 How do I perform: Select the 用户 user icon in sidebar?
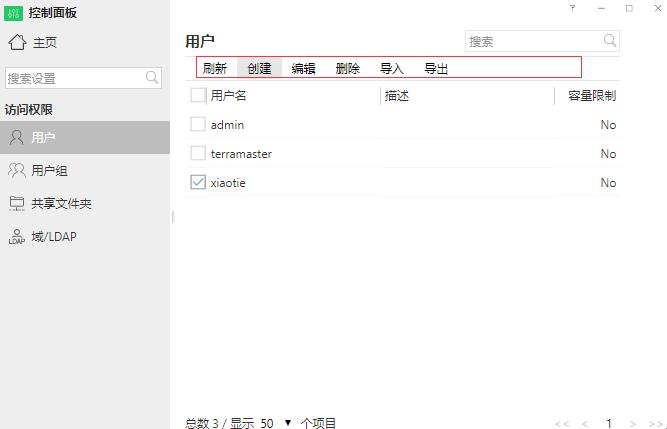(x=17, y=138)
